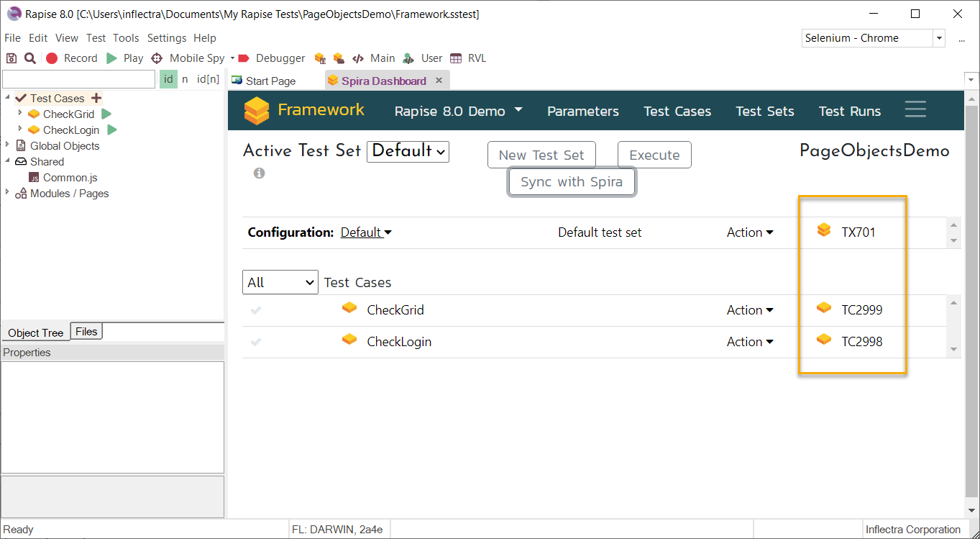Click the save icon in the toolbar
Image resolution: width=980 pixels, height=539 pixels.
12,58
